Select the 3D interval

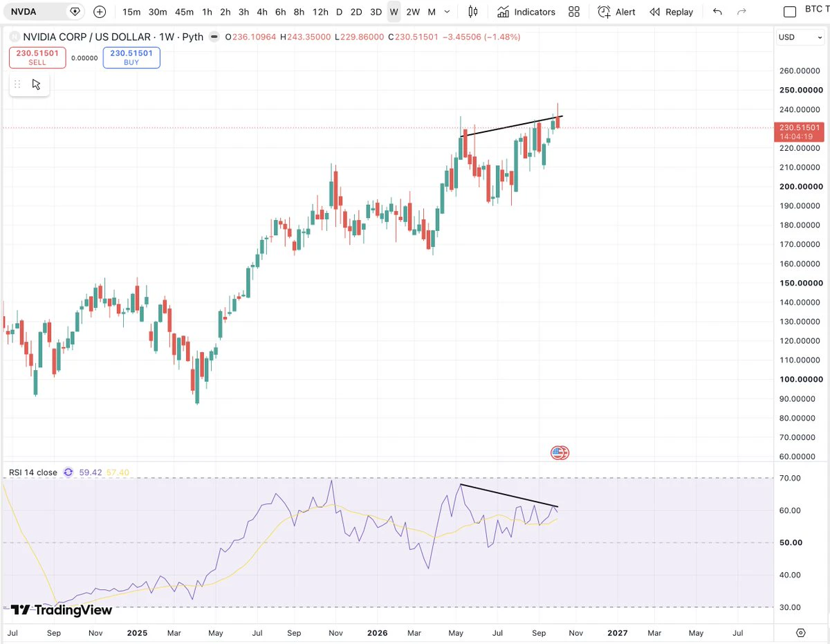pos(376,12)
